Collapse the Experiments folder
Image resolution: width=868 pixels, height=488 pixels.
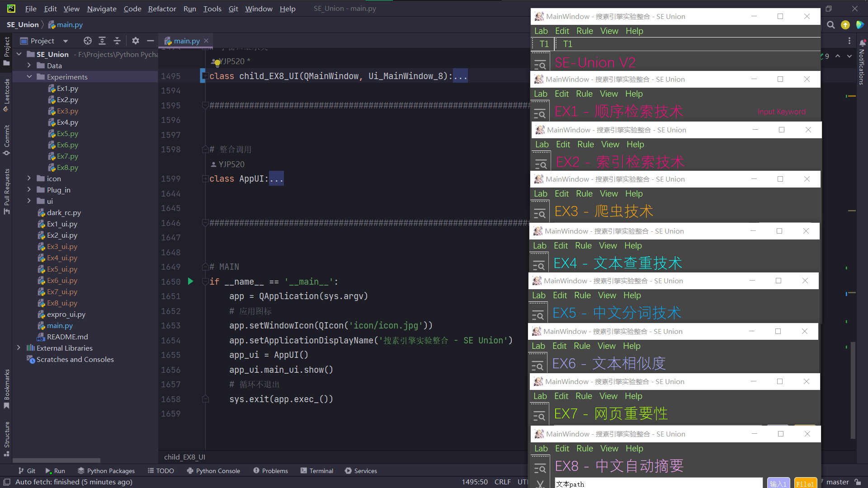pos(29,77)
